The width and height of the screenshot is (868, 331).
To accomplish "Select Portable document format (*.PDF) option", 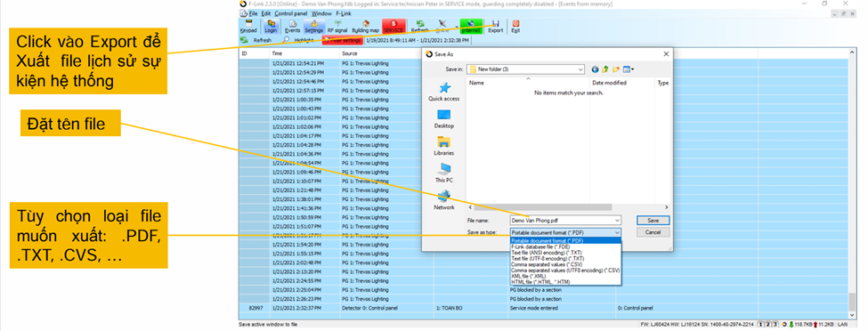I will (x=565, y=241).
